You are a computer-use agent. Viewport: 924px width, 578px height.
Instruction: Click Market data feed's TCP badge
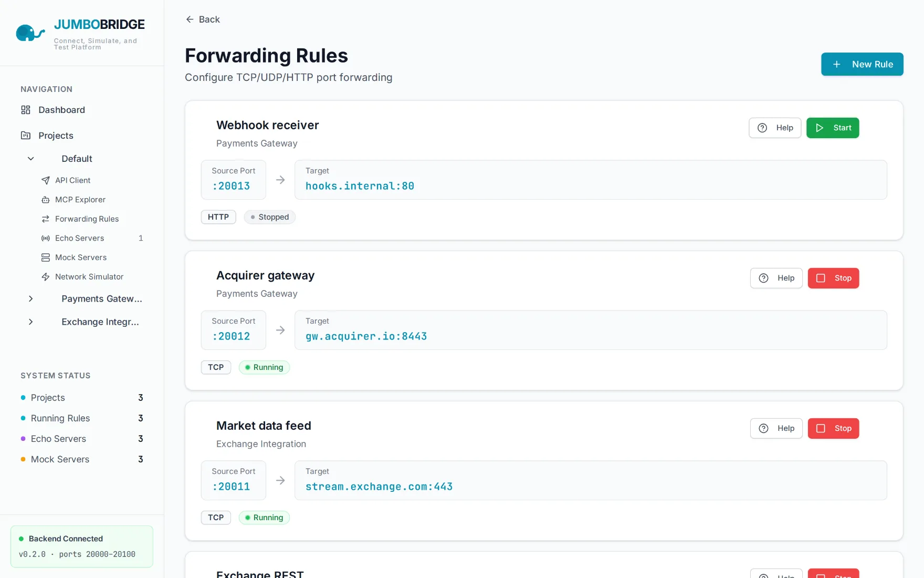[x=216, y=518]
